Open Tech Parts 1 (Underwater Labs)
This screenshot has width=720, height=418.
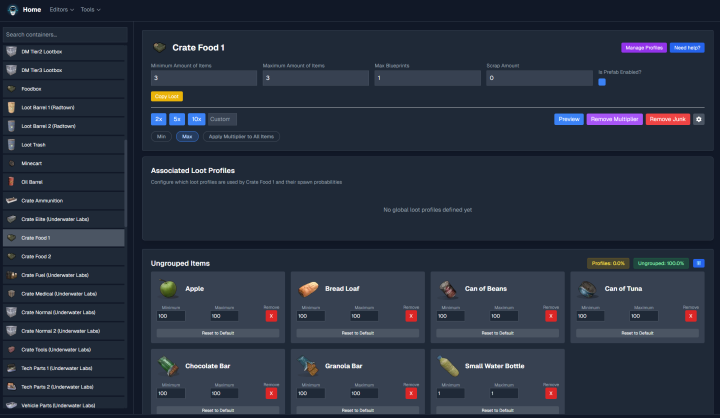(64, 368)
